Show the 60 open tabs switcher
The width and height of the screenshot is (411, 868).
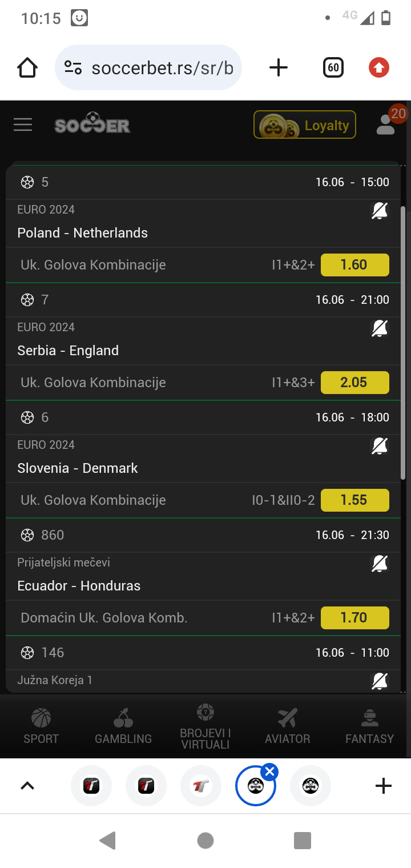333,68
